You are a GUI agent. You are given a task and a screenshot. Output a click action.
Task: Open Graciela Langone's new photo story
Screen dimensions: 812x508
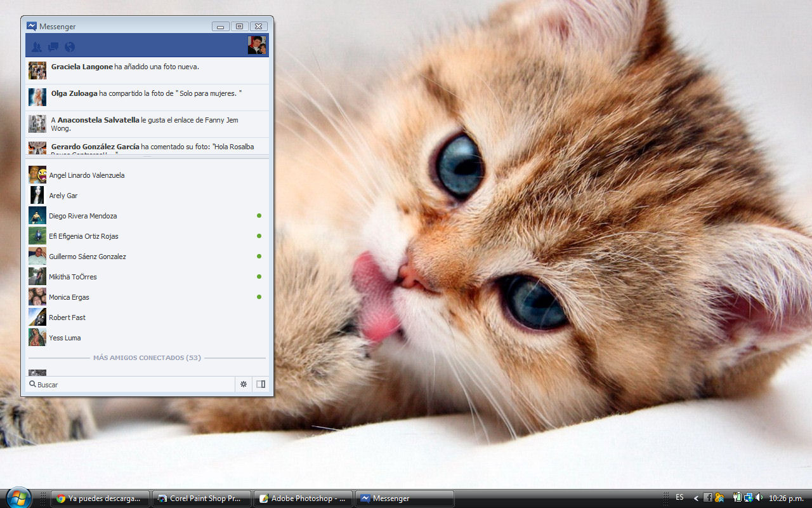click(x=147, y=70)
